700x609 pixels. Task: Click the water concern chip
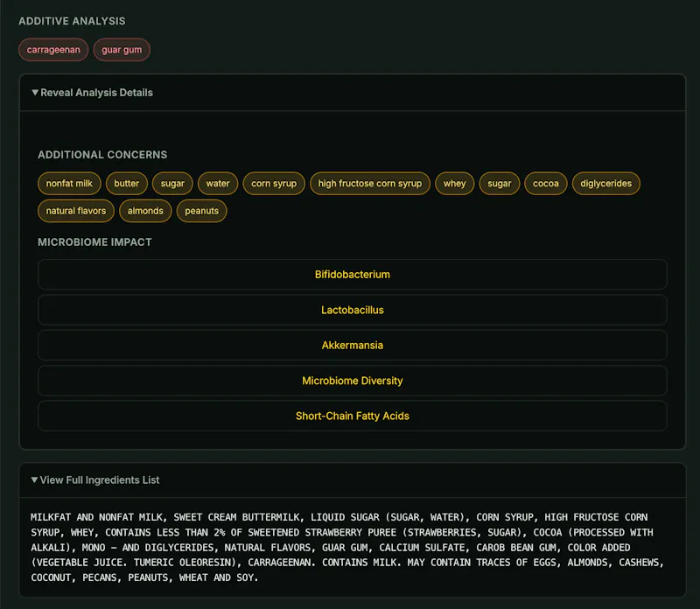[x=218, y=184]
